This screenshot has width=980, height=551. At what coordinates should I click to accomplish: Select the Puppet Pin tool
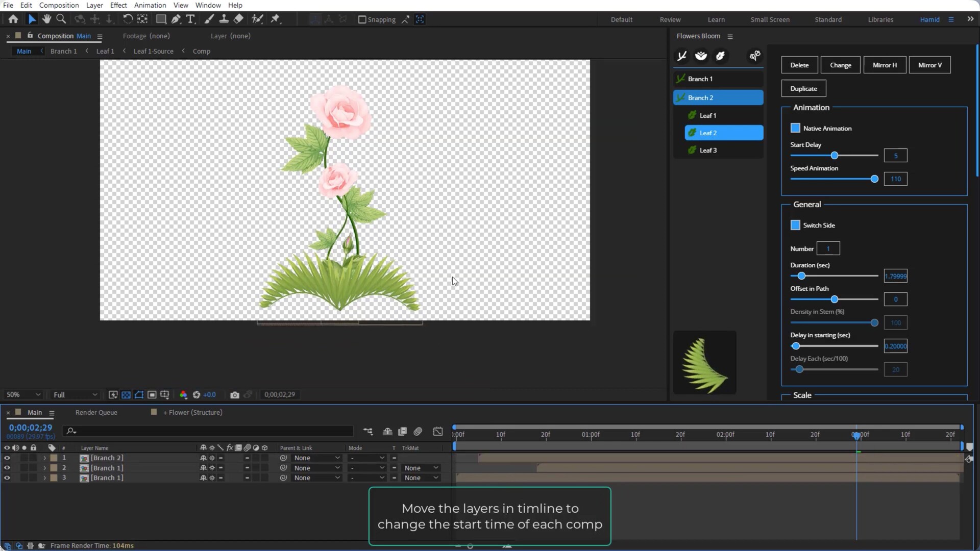pyautogui.click(x=275, y=19)
